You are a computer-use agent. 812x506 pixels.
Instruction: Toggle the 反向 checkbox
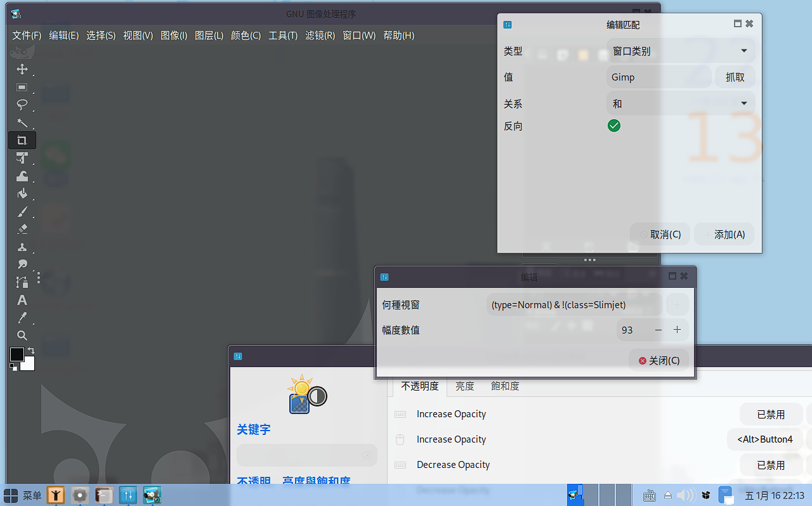coord(614,126)
